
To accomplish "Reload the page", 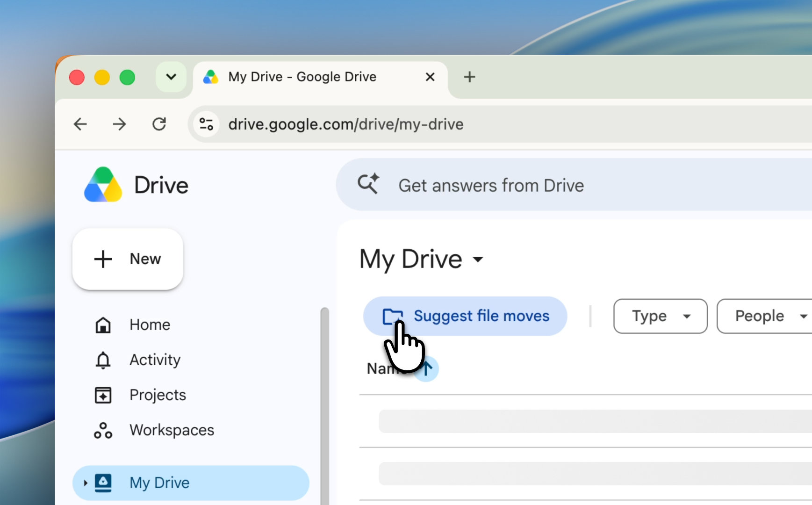I will click(x=159, y=124).
